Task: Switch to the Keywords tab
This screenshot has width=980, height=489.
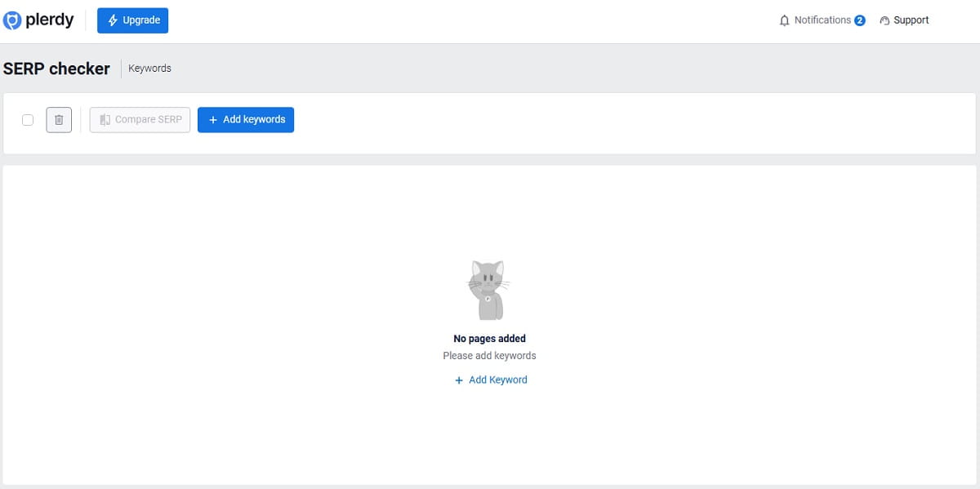Action: (149, 69)
